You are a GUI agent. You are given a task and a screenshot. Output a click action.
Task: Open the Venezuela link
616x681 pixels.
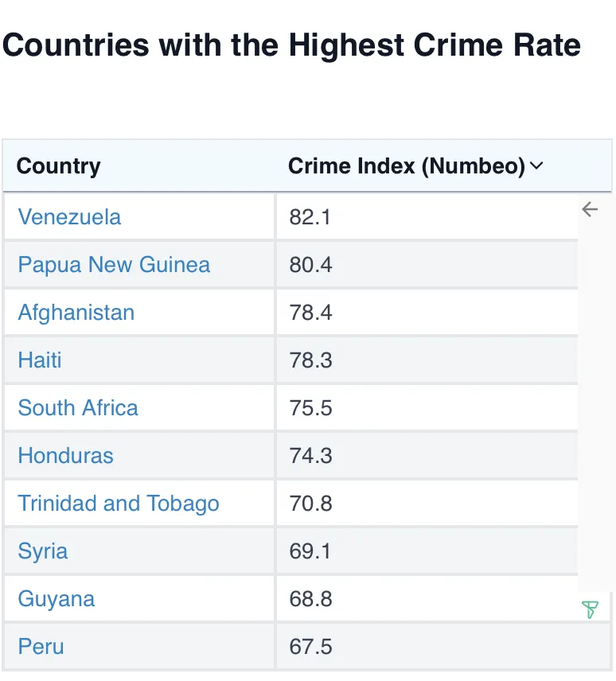click(69, 217)
